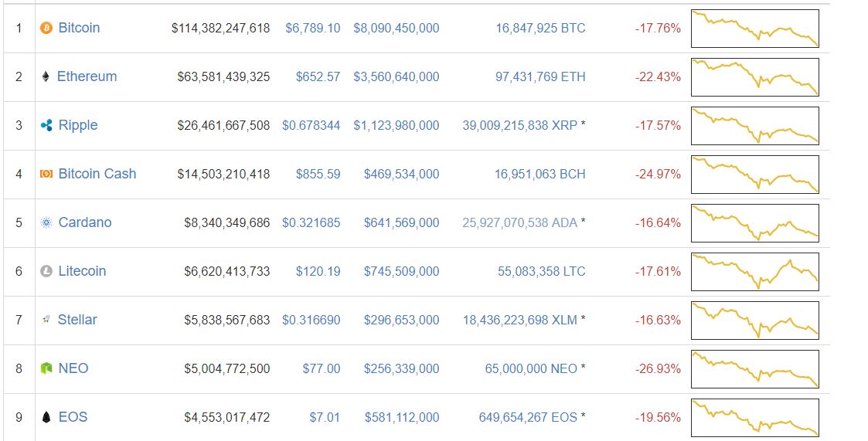Click the Stellar rocket logo icon

pos(46,320)
